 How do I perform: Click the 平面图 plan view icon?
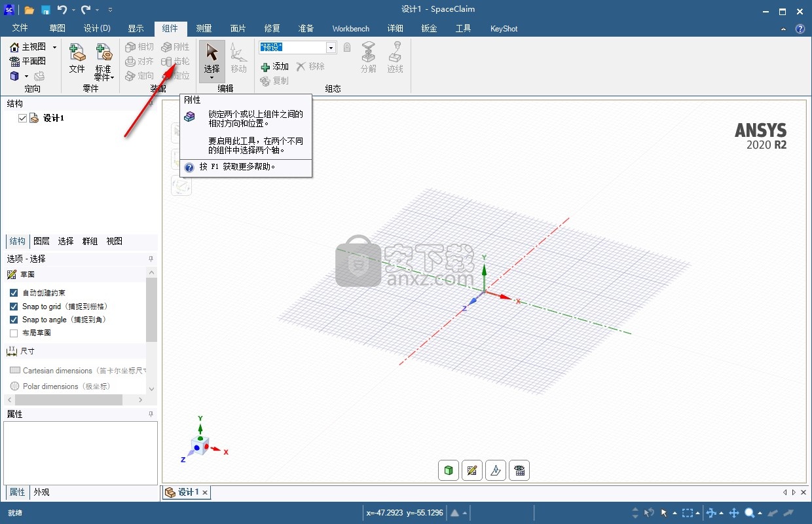(x=28, y=61)
